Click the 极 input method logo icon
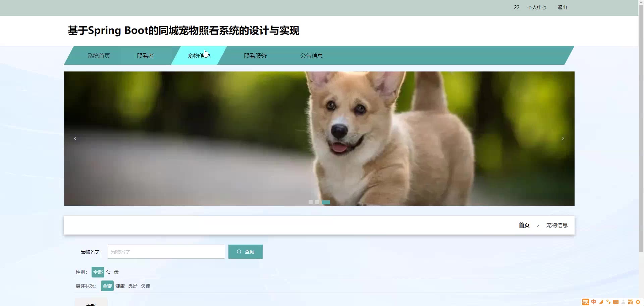 click(x=586, y=302)
